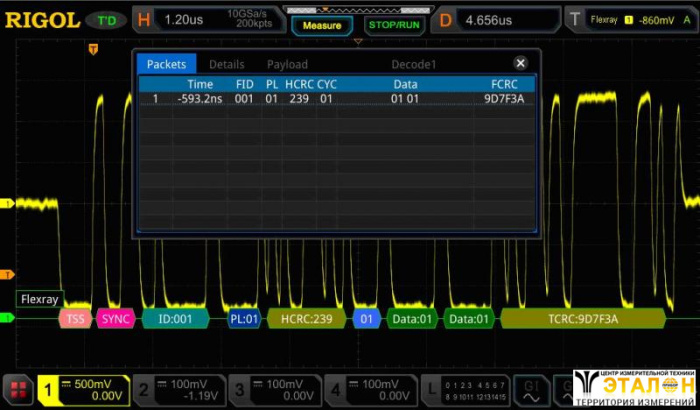Screen dimensions: 700x410
Task: Click the orange H horizontal timebase icon
Action: click(145, 20)
